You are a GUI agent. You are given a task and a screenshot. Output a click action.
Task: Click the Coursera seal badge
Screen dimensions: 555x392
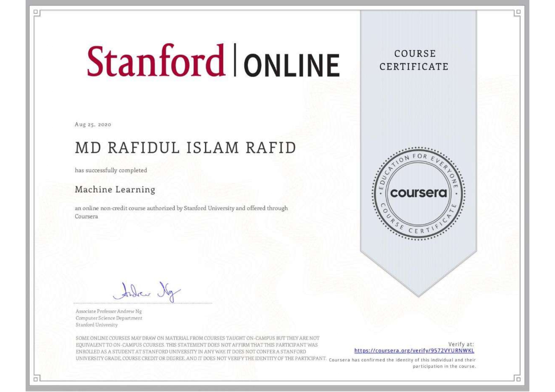418,193
